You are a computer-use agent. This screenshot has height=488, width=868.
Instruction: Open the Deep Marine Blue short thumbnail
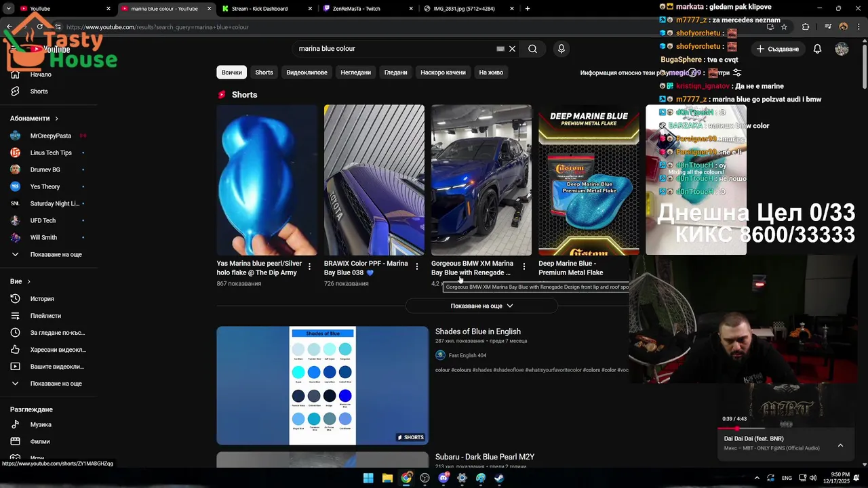pyautogui.click(x=589, y=180)
